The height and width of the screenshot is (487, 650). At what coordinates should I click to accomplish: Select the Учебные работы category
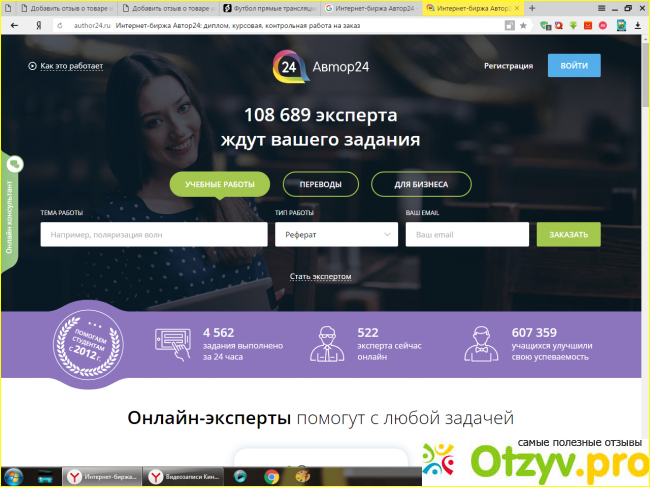[220, 185]
